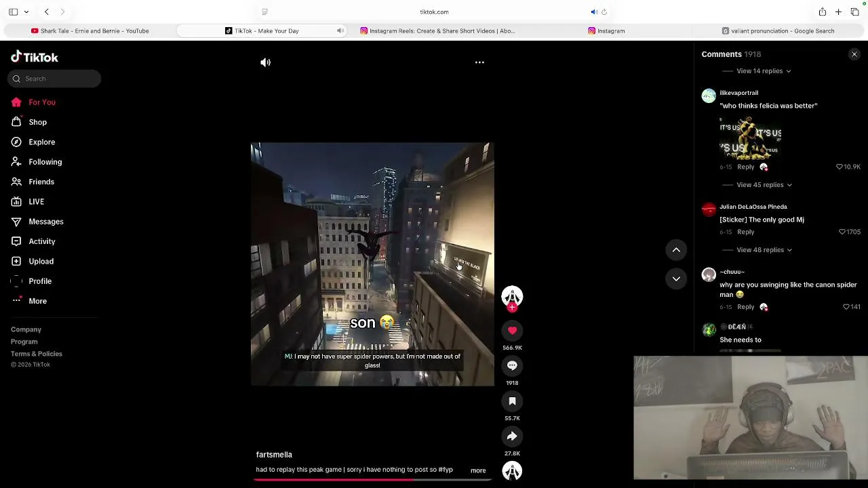Open the Friends page
Screen dimensions: 868x488
click(33, 182)
